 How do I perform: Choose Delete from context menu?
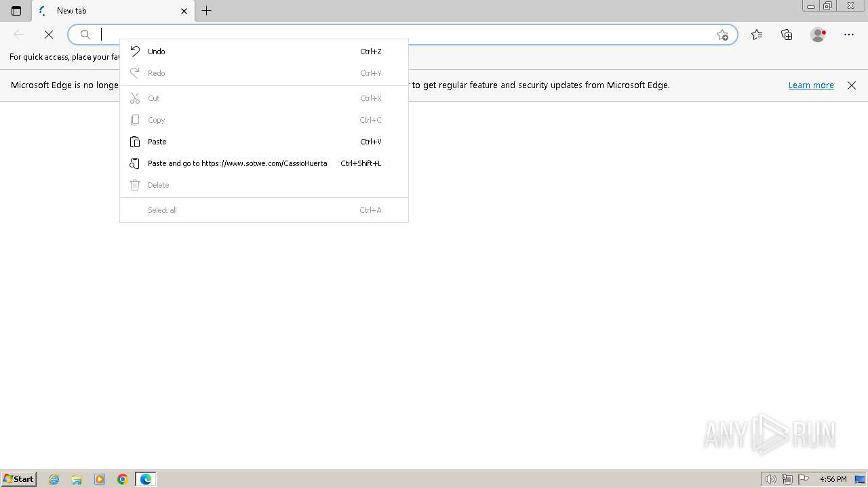click(x=264, y=185)
